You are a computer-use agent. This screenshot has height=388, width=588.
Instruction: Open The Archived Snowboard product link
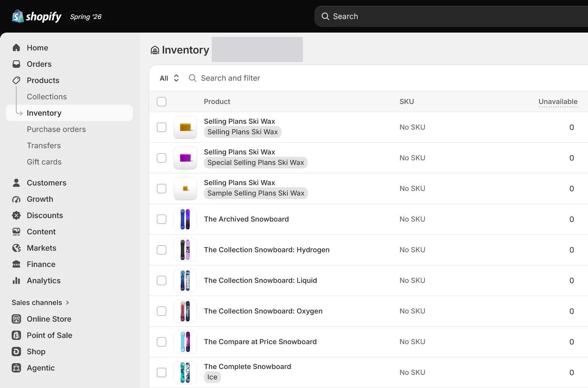click(x=246, y=219)
